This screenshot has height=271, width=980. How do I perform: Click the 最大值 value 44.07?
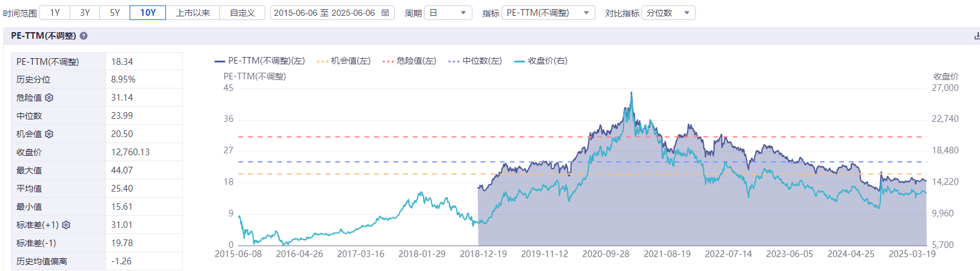(x=122, y=170)
